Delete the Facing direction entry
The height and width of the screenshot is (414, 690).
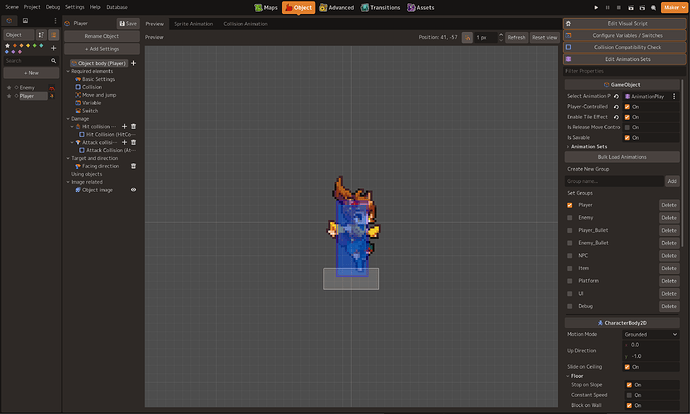coord(133,166)
